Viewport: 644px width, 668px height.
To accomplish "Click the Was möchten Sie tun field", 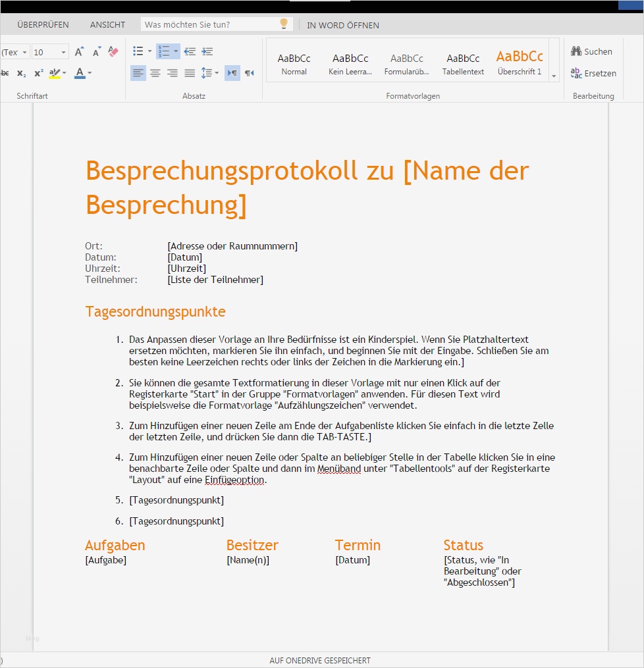I will point(204,23).
